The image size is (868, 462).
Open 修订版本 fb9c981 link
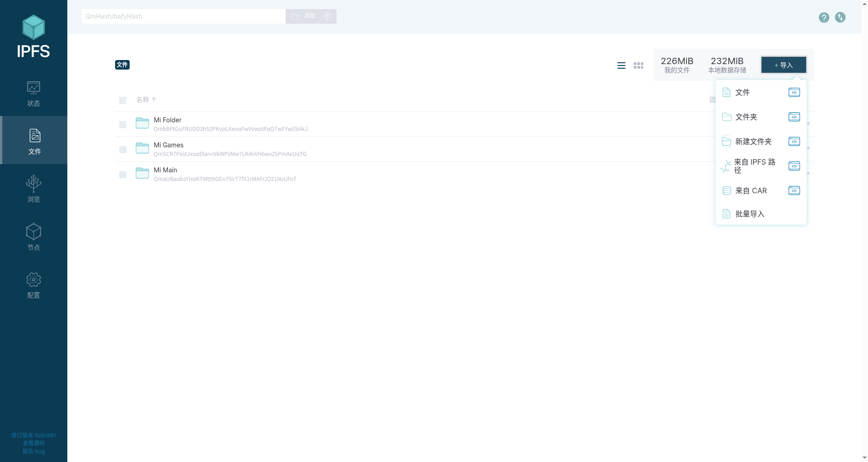[34, 435]
